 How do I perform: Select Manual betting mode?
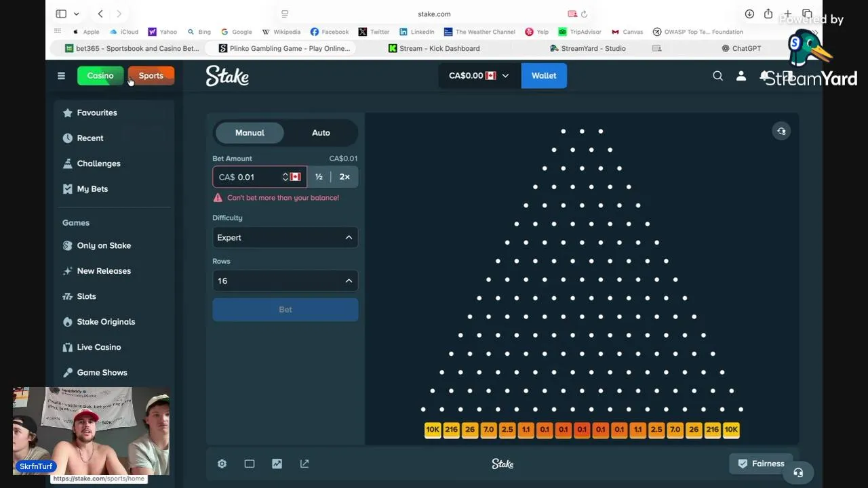click(250, 133)
